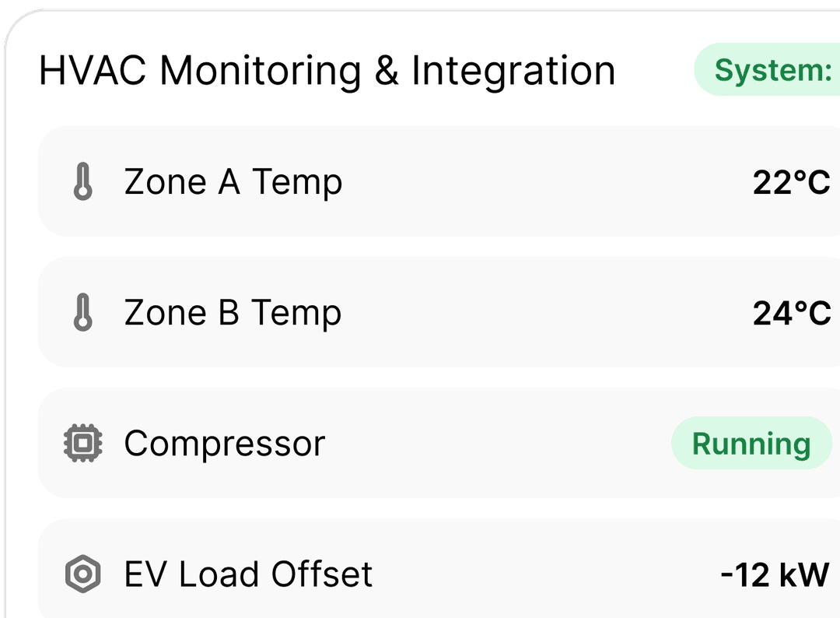Click the EV Load Offset label text
This screenshot has width=840, height=618.
(x=248, y=574)
